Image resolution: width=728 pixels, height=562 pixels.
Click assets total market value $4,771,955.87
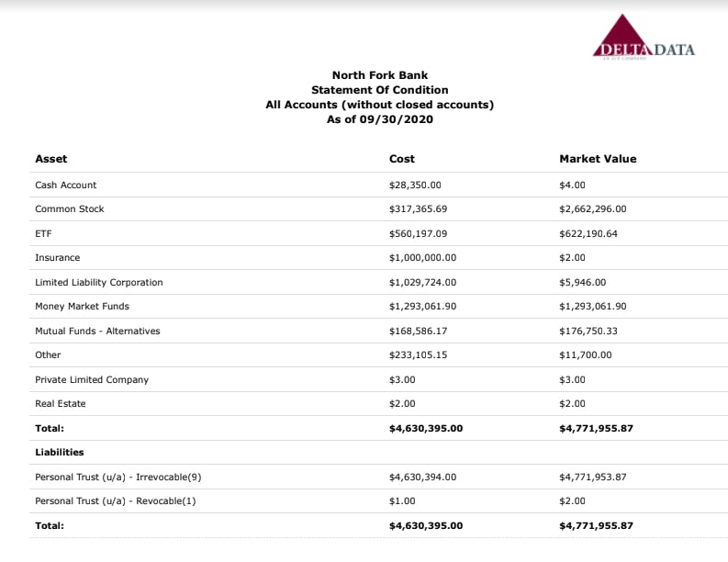point(596,428)
